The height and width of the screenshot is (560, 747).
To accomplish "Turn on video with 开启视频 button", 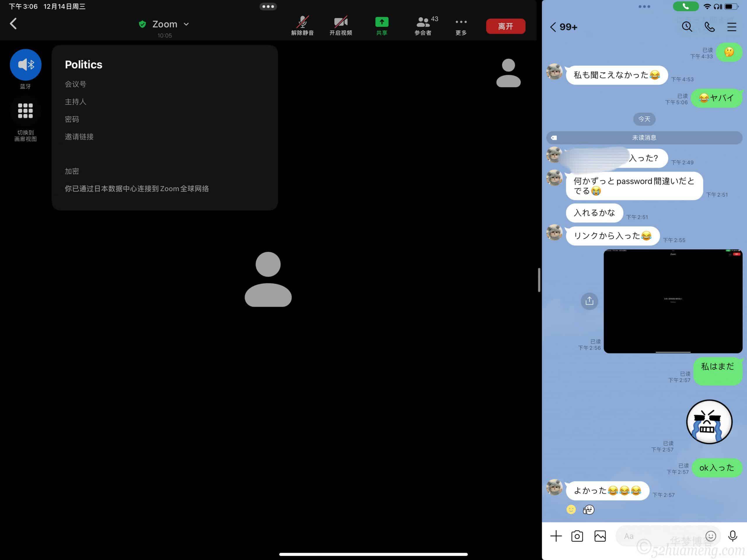I will pyautogui.click(x=341, y=25).
